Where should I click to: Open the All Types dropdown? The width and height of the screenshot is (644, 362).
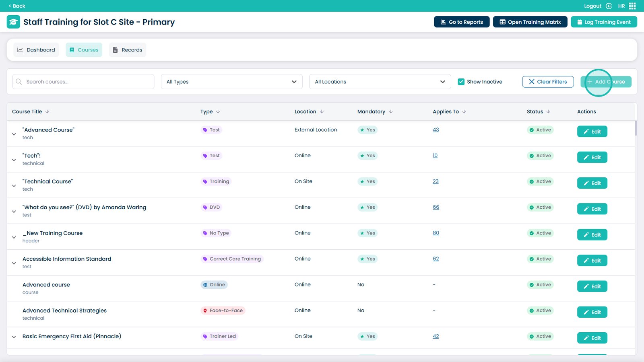[x=231, y=82]
